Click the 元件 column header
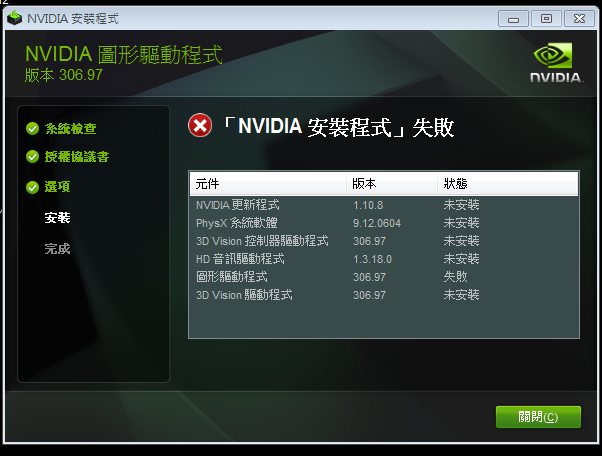 [x=268, y=184]
